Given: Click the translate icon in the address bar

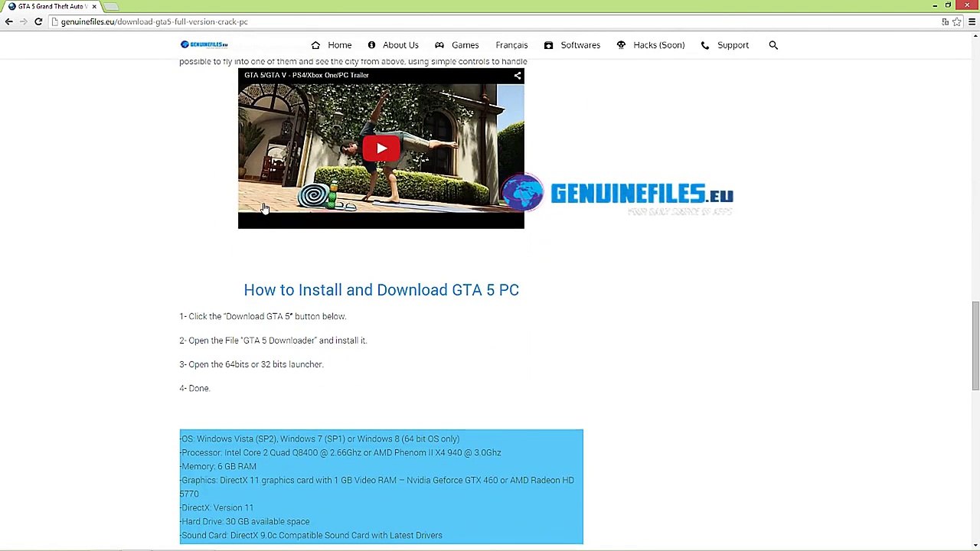Looking at the screenshot, I should (946, 21).
